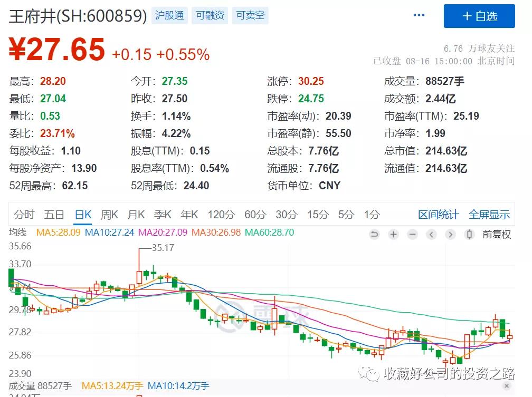This screenshot has width=532, height=397.
Task: Zoom in chart with plus icon
Action: coord(393,234)
